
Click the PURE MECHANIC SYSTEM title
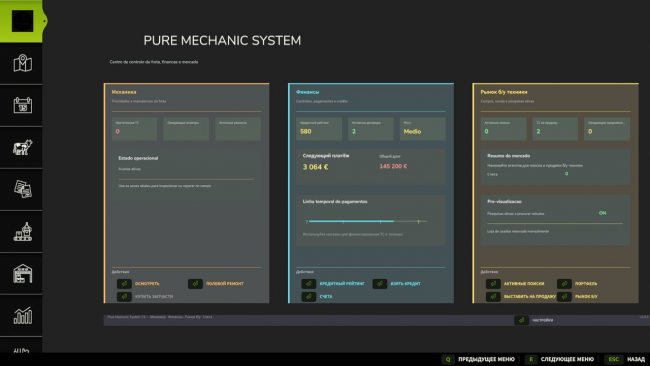coord(222,41)
